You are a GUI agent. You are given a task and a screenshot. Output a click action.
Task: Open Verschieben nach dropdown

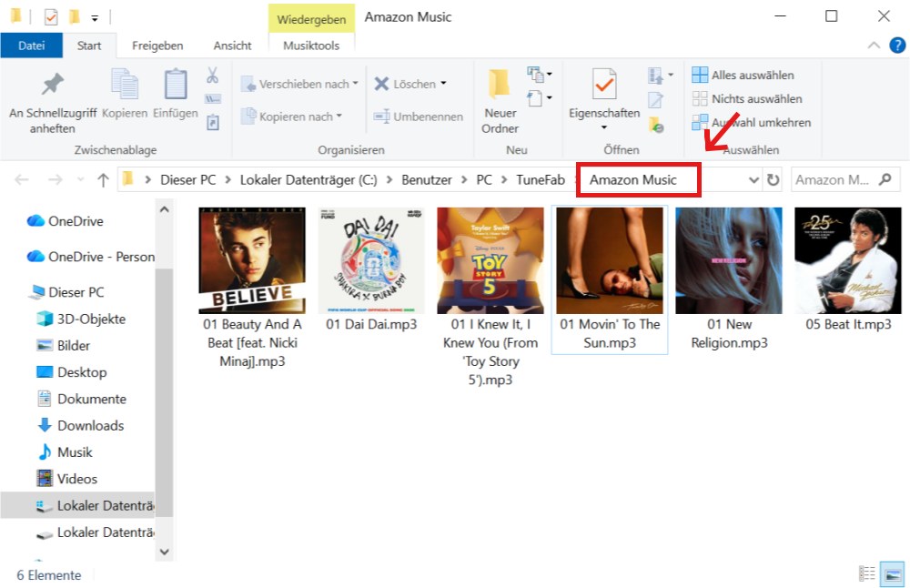coord(299,84)
